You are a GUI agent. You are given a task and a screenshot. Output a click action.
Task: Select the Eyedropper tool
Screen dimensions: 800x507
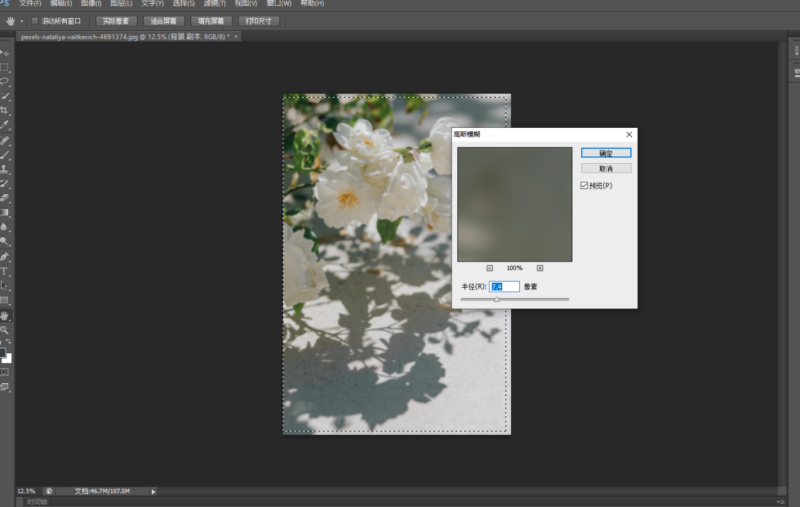(5, 125)
